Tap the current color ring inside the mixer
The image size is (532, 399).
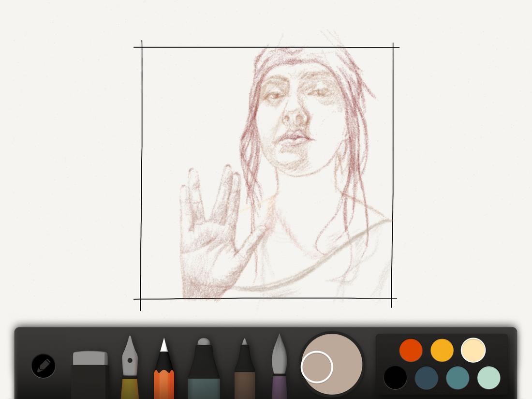tap(317, 368)
